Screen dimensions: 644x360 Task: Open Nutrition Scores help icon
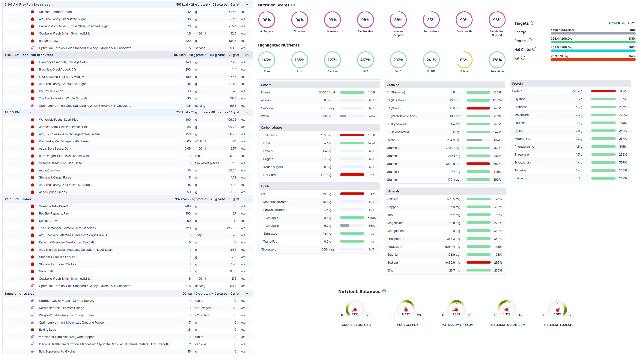(x=293, y=5)
